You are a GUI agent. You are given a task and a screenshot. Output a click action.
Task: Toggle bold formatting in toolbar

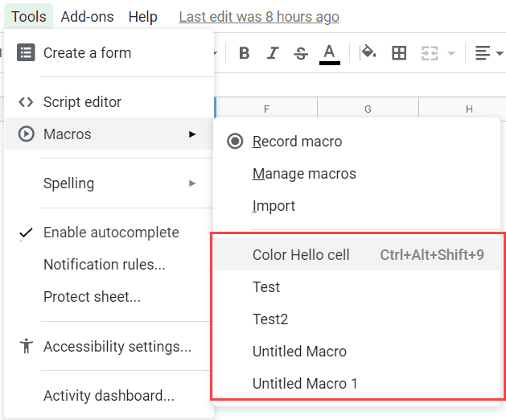click(245, 53)
